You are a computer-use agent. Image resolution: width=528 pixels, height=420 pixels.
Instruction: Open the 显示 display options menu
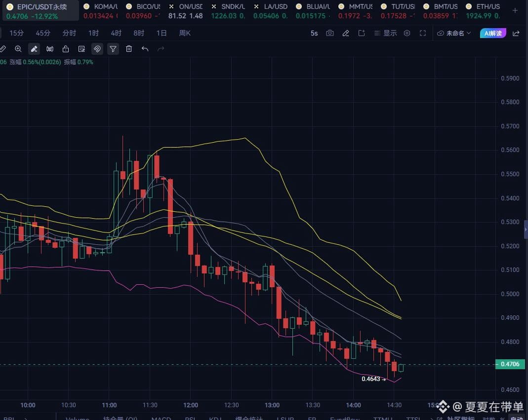[x=386, y=33]
